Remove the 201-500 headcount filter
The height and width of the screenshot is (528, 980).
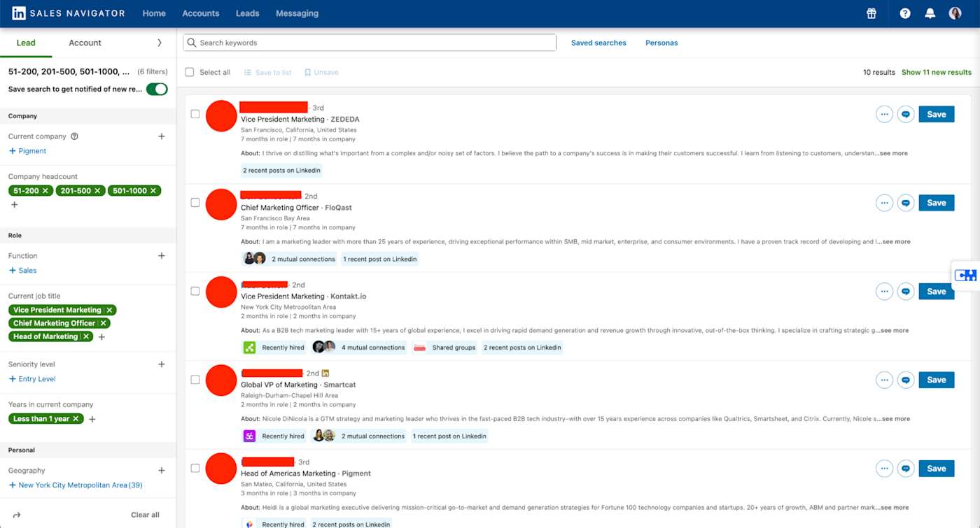click(x=97, y=191)
